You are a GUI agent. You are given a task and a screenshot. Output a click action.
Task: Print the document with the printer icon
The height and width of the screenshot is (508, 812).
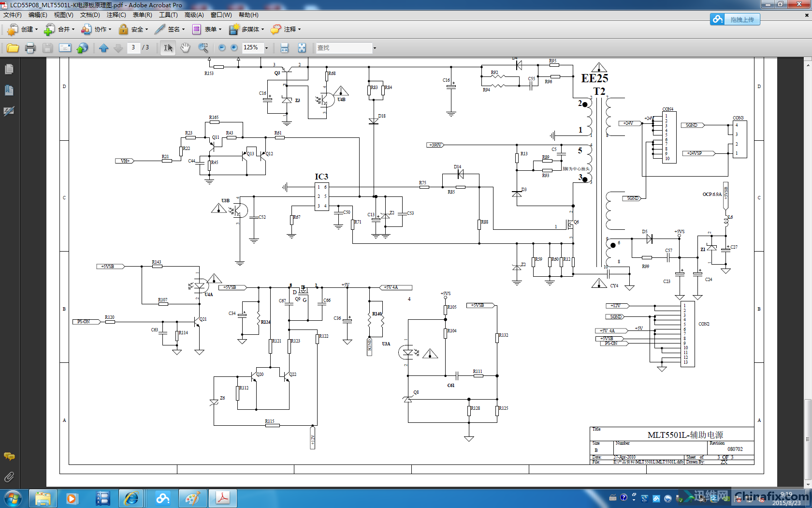pos(30,48)
